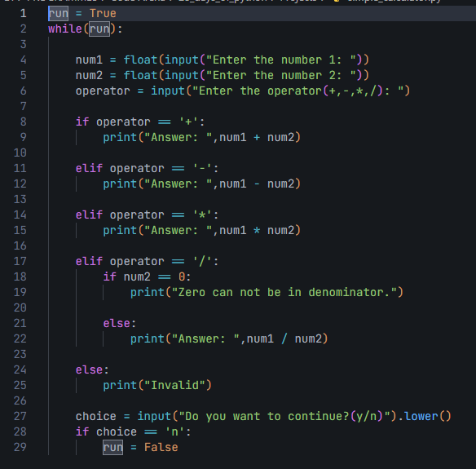This screenshot has width=476, height=469.
Task: Click the '-' string literal in the elif condition
Action: [x=202, y=168]
